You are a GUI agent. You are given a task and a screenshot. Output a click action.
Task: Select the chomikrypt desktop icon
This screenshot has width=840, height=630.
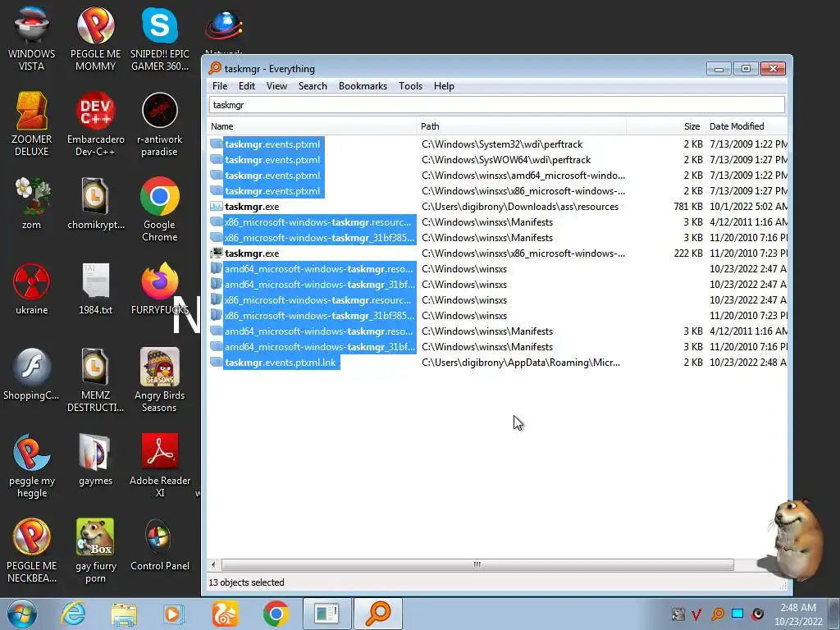pos(95,203)
